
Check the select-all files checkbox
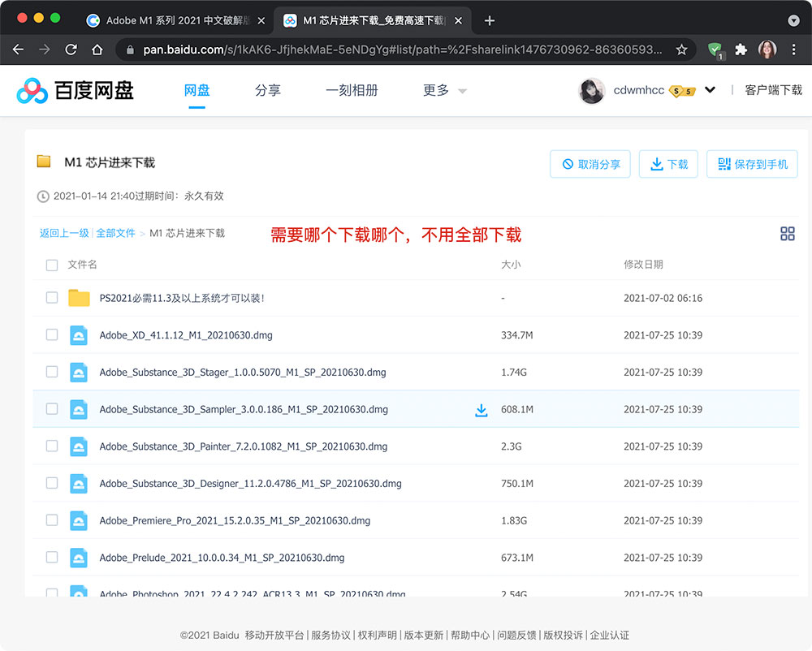pyautogui.click(x=52, y=265)
